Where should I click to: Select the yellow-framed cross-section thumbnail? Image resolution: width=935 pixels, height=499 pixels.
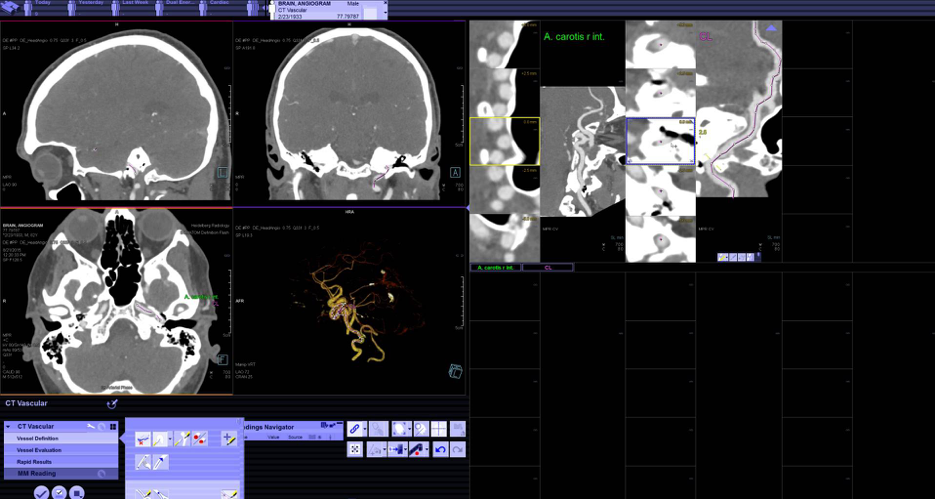coord(504,141)
